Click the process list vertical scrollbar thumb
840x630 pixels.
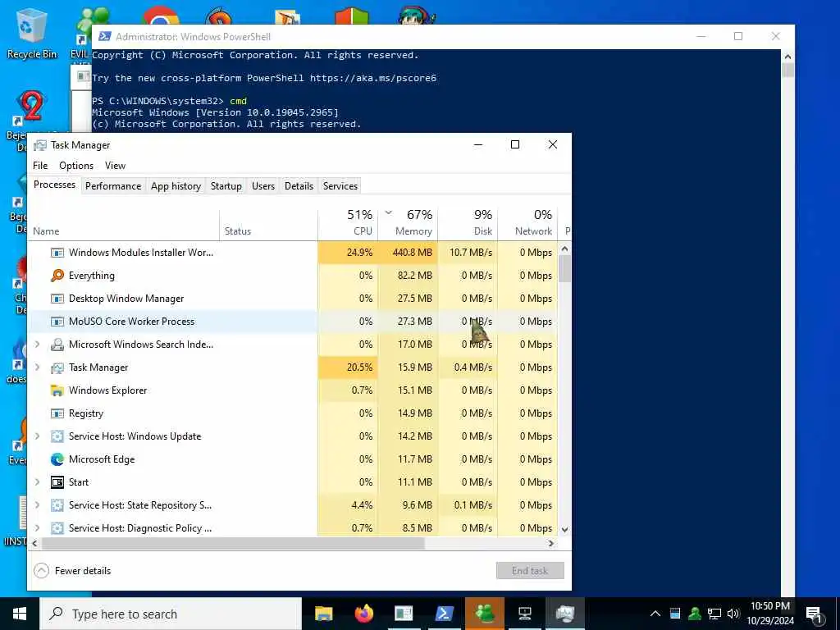564,268
